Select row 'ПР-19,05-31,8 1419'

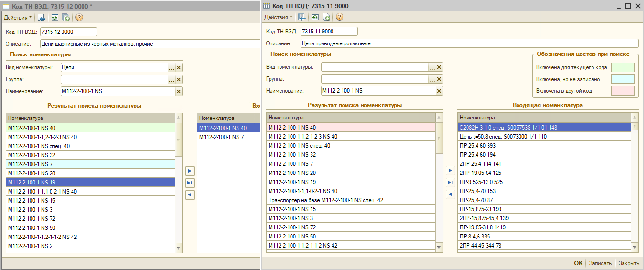[544, 227]
